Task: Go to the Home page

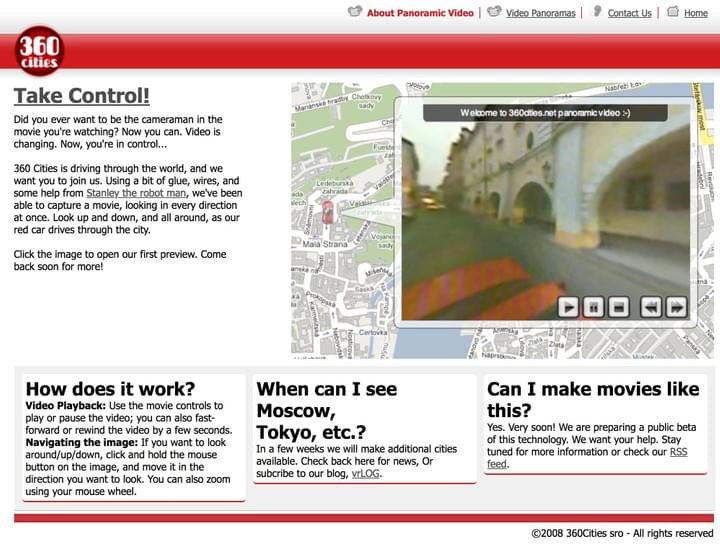Action: tap(696, 13)
